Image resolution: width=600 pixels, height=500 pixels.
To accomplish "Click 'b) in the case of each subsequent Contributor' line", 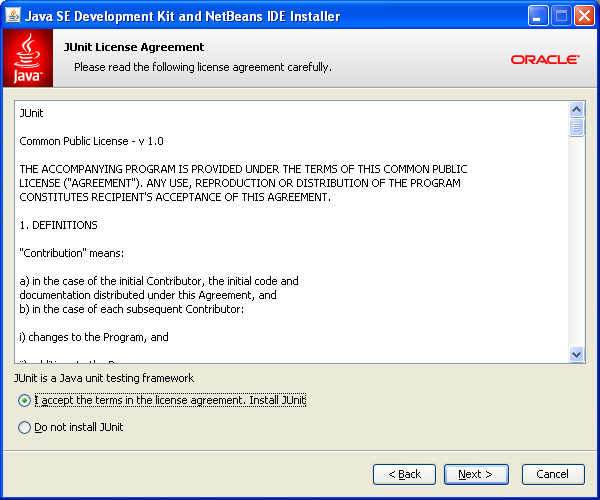I will [x=132, y=309].
